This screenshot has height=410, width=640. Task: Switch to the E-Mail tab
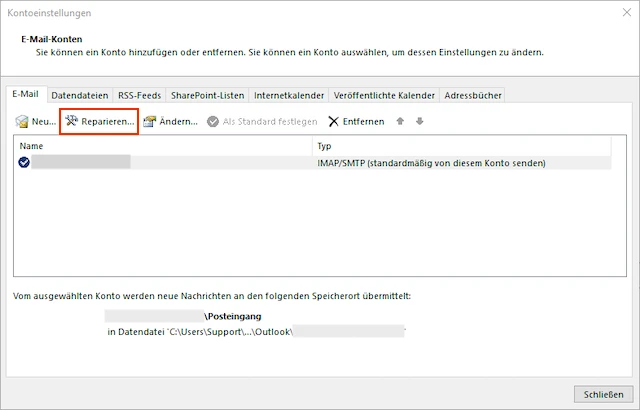click(25, 94)
